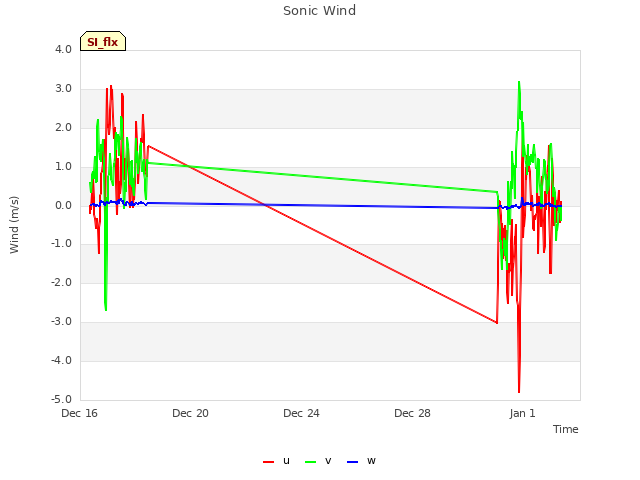Click the green v dip near -2.7 on Dec 17
Screen dimensions: 640x480
pos(106,309)
